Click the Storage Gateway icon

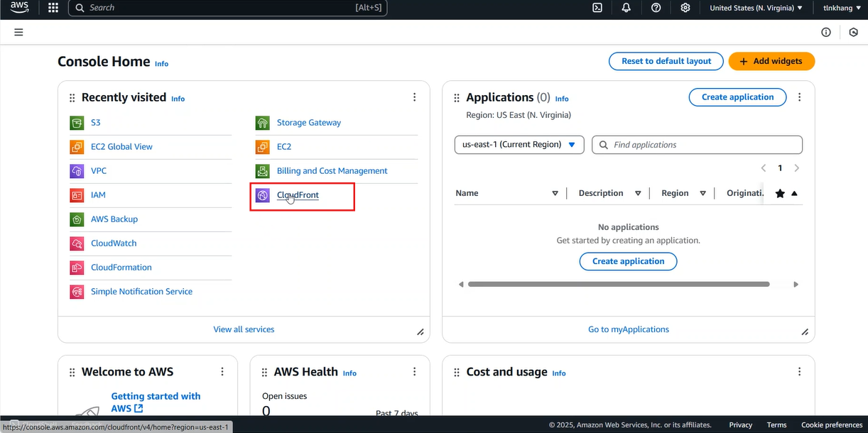pos(263,123)
